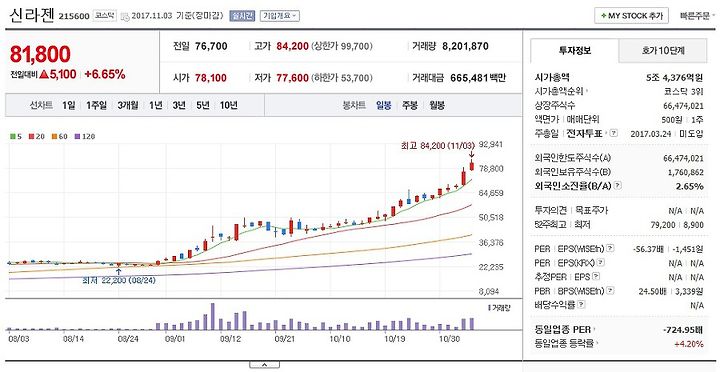720x372 pixels.
Task: Select the 월봉 monthly candle chart
Action: point(437,105)
